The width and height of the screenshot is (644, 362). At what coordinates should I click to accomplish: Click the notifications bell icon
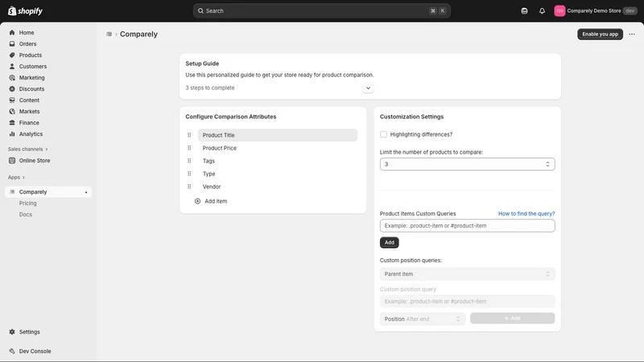(542, 11)
